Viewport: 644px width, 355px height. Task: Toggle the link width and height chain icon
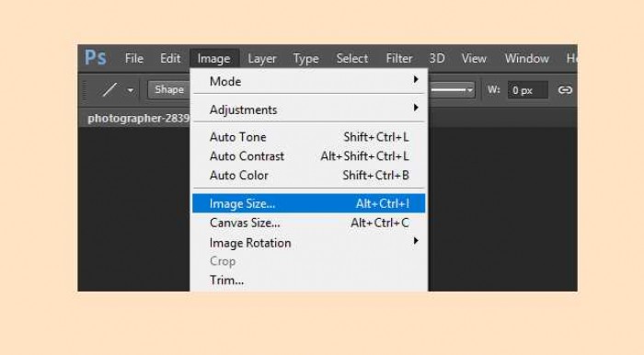[x=565, y=89]
